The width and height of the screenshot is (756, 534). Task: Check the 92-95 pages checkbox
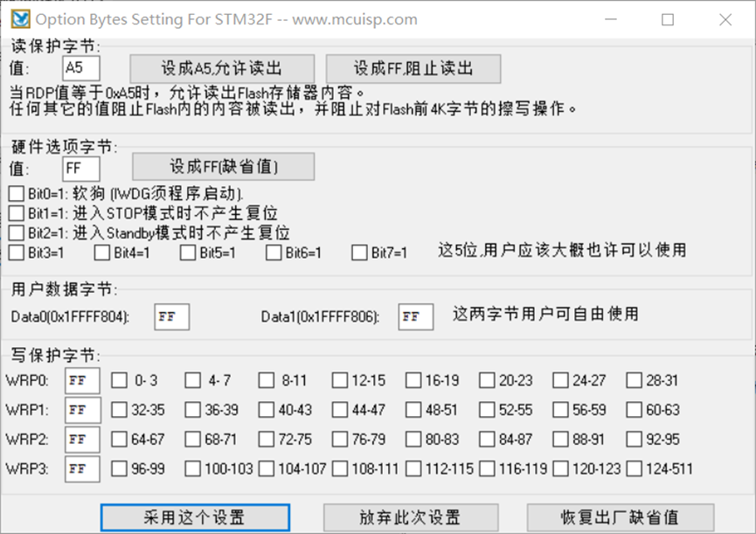click(x=634, y=439)
